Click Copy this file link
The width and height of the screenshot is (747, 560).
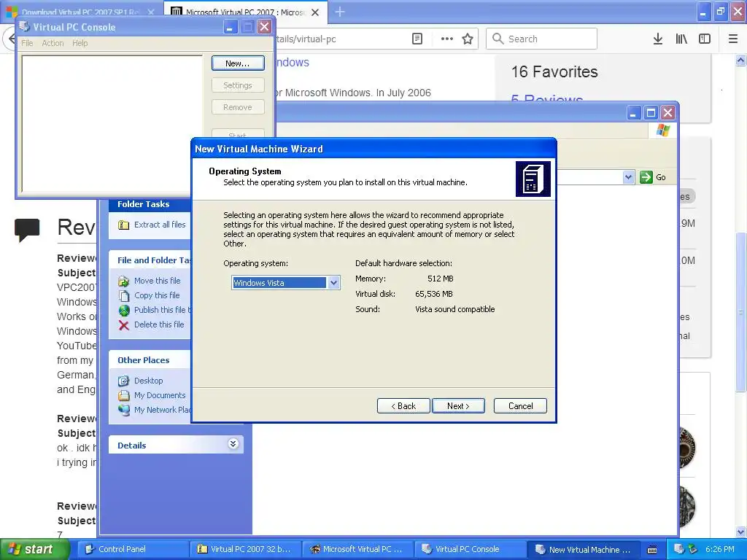point(157,295)
